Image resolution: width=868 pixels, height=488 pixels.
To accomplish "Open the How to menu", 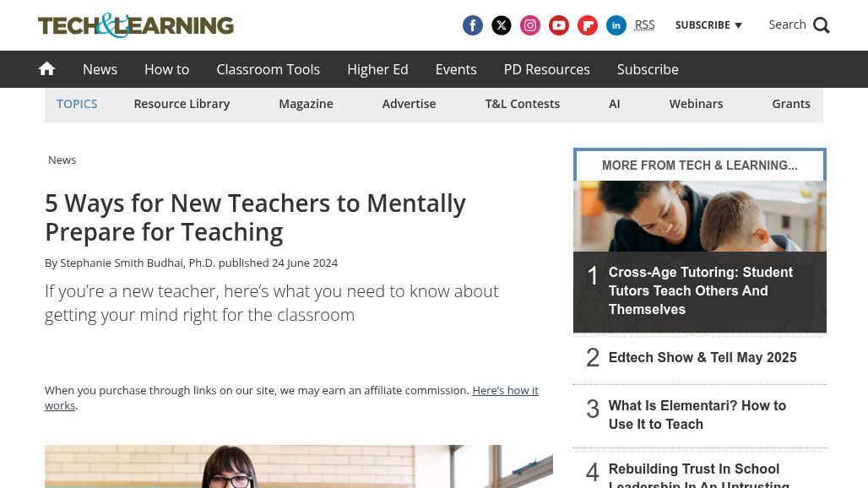I will click(166, 69).
